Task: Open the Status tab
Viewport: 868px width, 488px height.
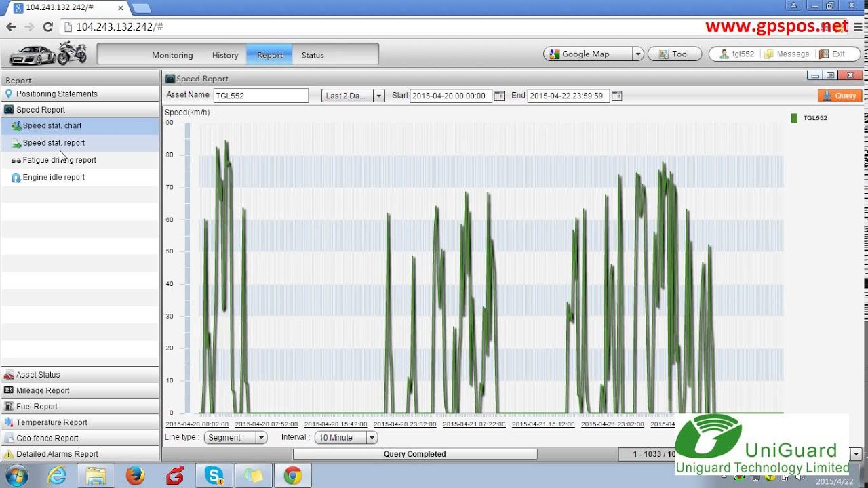Action: point(313,55)
